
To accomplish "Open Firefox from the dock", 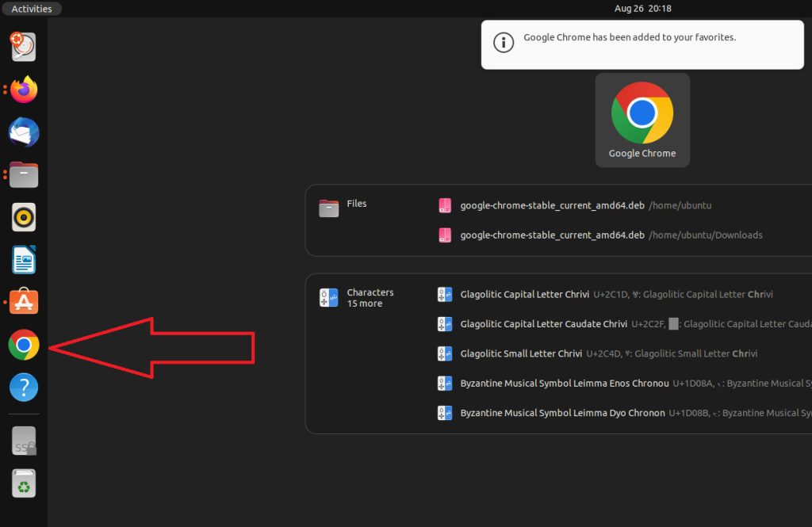I will pyautogui.click(x=23, y=90).
